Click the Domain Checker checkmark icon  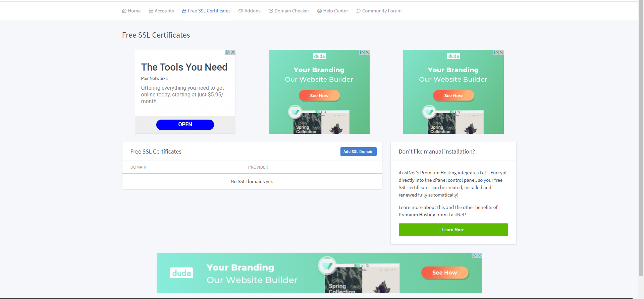(x=271, y=11)
